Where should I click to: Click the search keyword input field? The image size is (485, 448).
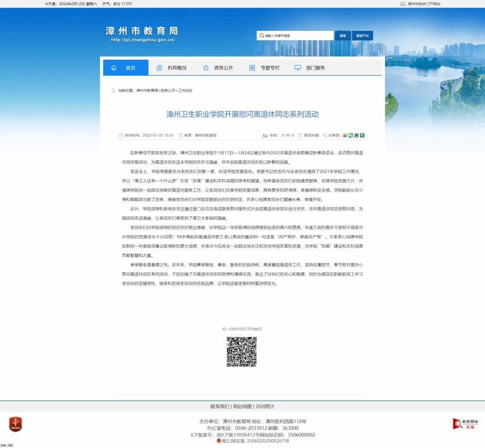pos(298,36)
